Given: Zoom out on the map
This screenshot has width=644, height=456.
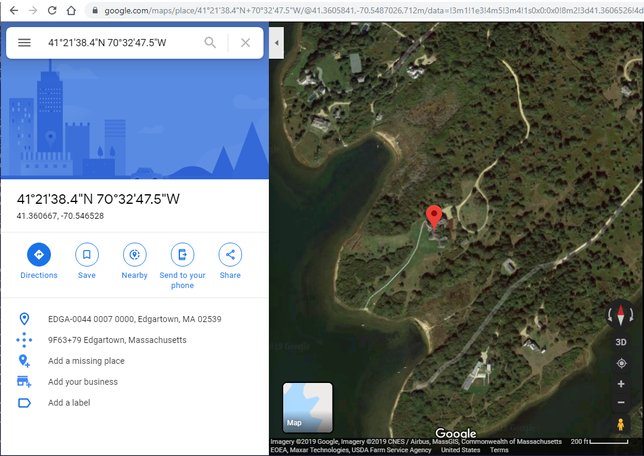Looking at the screenshot, I should point(621,402).
